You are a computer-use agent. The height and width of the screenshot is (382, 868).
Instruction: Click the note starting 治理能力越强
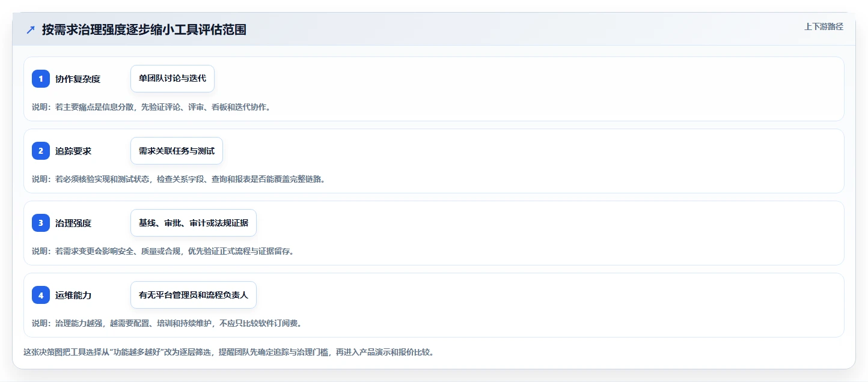pyautogui.click(x=167, y=323)
